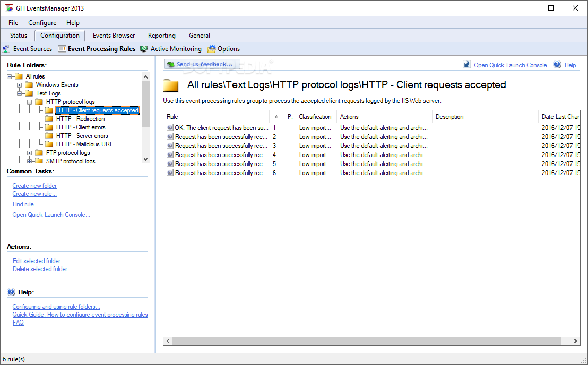Click the rule icon for rule 3
588x365 pixels.
pyautogui.click(x=170, y=146)
